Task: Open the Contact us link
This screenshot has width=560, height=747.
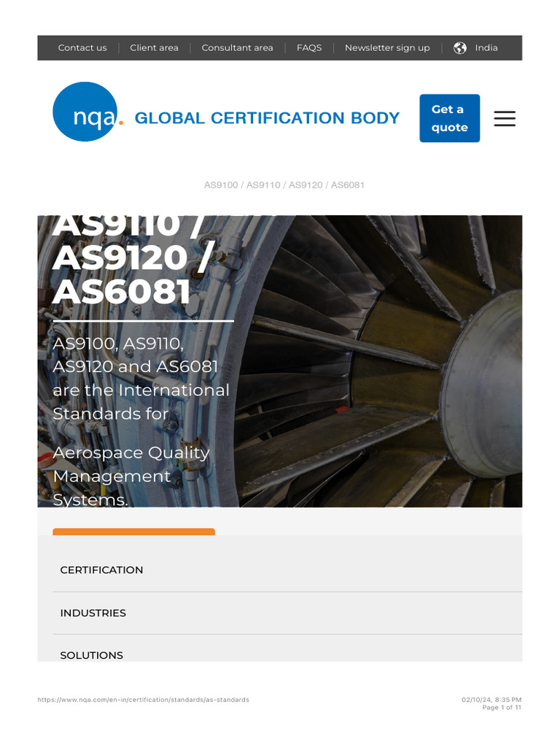Action: [x=82, y=47]
